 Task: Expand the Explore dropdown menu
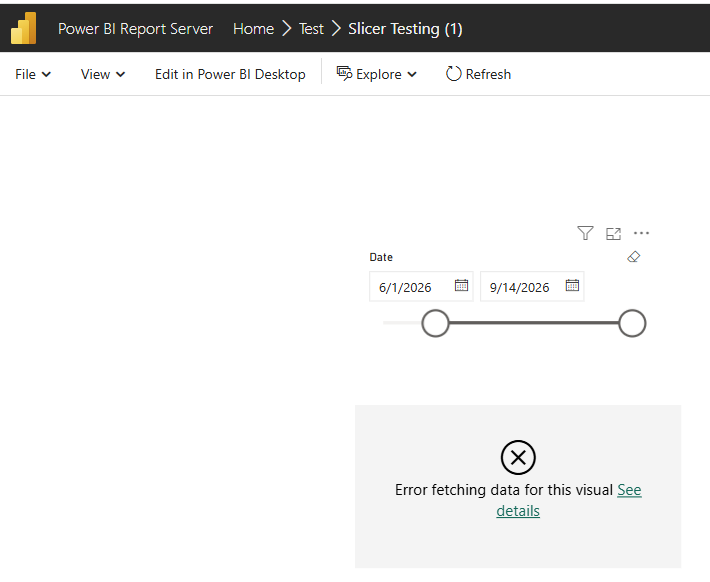(376, 74)
